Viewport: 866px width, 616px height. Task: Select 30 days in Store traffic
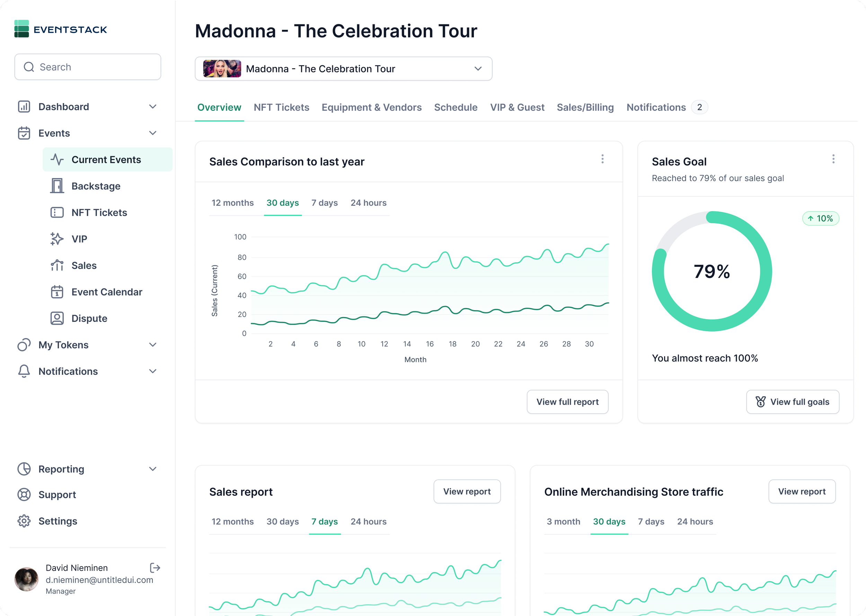click(x=609, y=521)
